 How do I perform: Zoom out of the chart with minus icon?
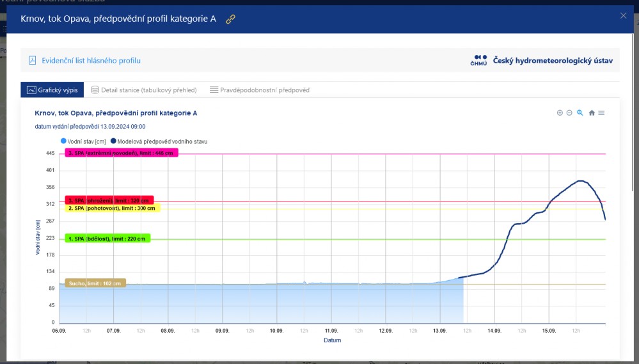[x=569, y=113]
